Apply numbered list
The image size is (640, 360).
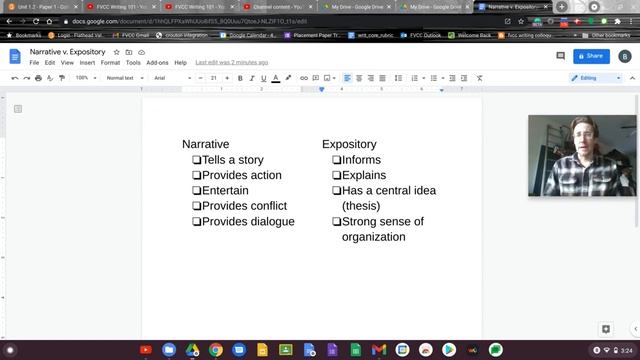pos(414,78)
